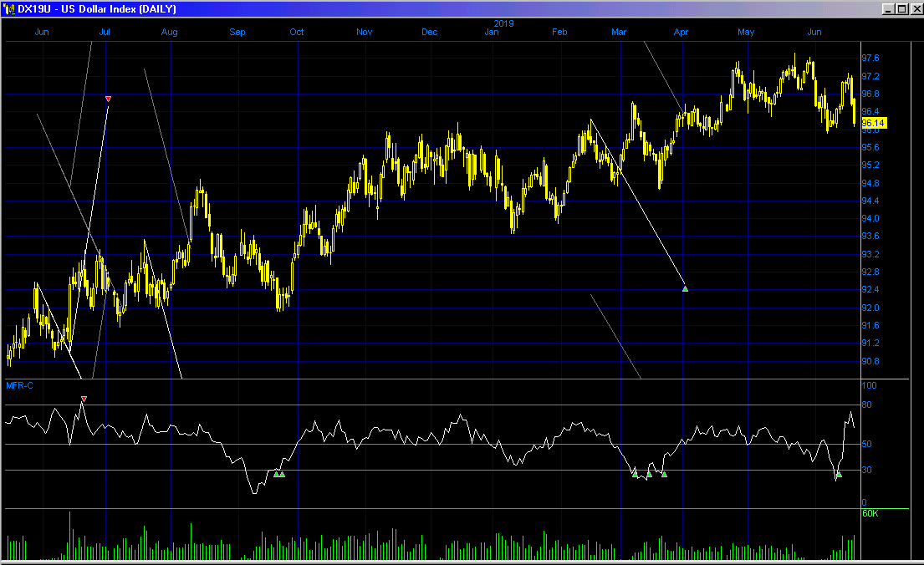Click the Jun label that follows May

pyautogui.click(x=814, y=32)
